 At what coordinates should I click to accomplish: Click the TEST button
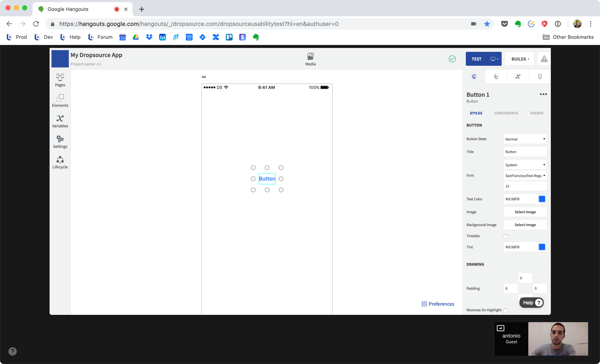click(x=477, y=59)
